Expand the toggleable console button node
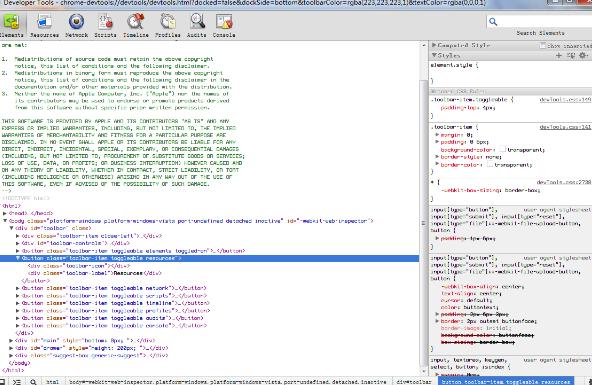The height and width of the screenshot is (385, 592). pyautogui.click(x=17, y=325)
